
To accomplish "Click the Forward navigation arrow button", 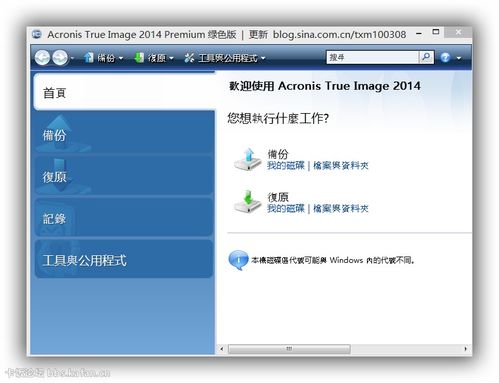I will (x=60, y=58).
